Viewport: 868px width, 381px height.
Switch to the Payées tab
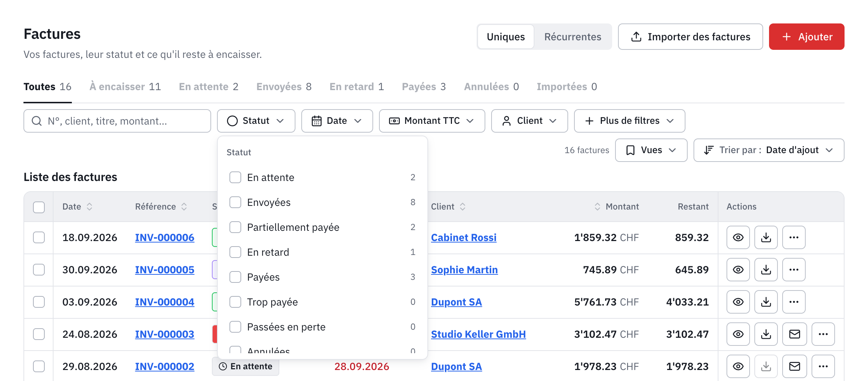coord(424,87)
